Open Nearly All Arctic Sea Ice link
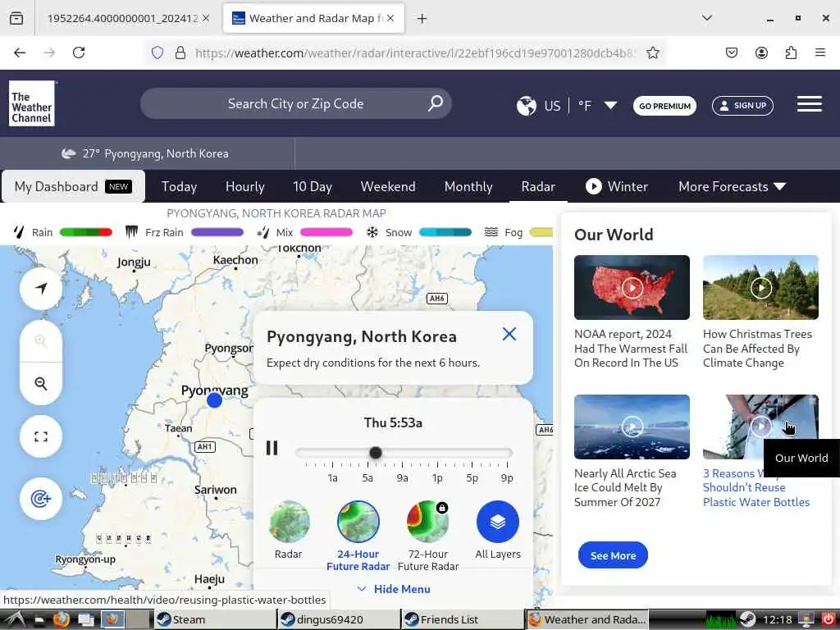This screenshot has height=630, width=840. (x=625, y=487)
